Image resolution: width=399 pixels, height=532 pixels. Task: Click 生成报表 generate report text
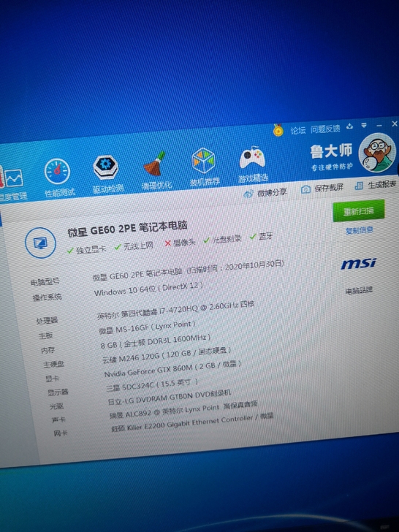click(382, 185)
